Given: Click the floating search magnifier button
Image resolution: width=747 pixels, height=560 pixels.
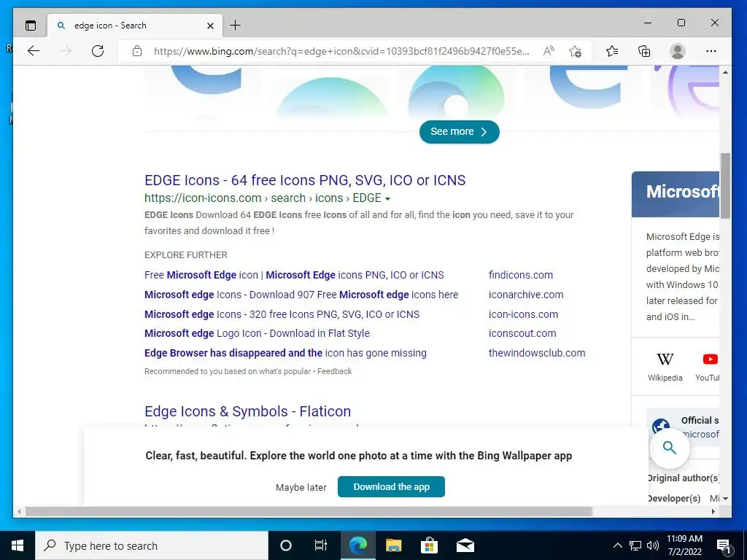Looking at the screenshot, I should tap(670, 448).
